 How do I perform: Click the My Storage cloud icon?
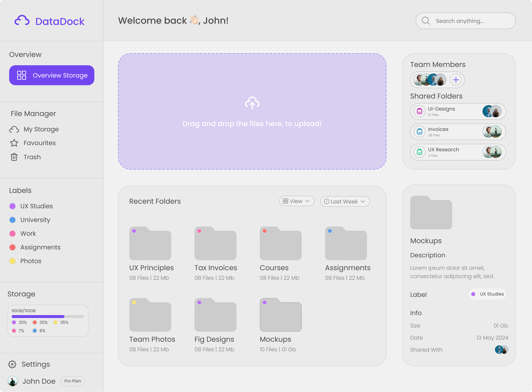coord(14,129)
